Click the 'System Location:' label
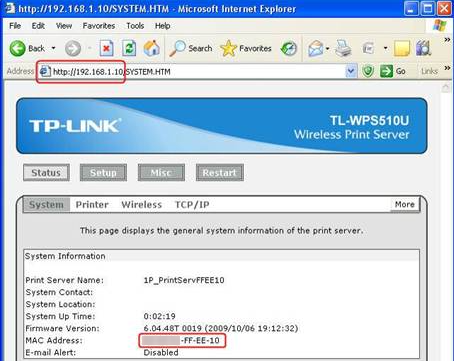This screenshot has width=454, height=364. click(60, 304)
